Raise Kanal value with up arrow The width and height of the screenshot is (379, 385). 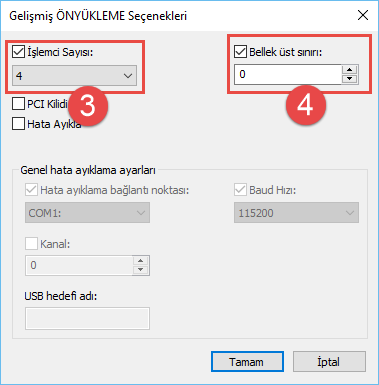[141, 261]
